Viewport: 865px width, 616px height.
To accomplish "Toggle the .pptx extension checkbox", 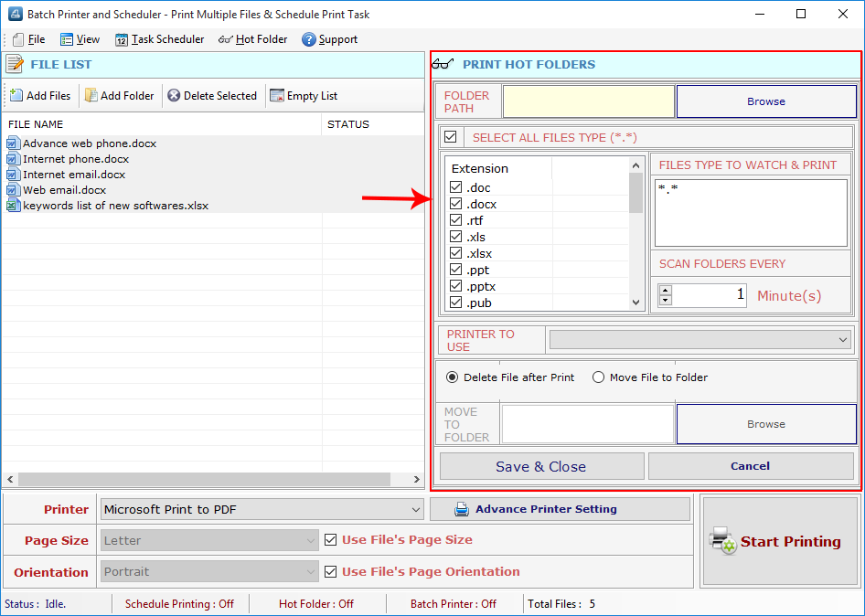I will (454, 286).
